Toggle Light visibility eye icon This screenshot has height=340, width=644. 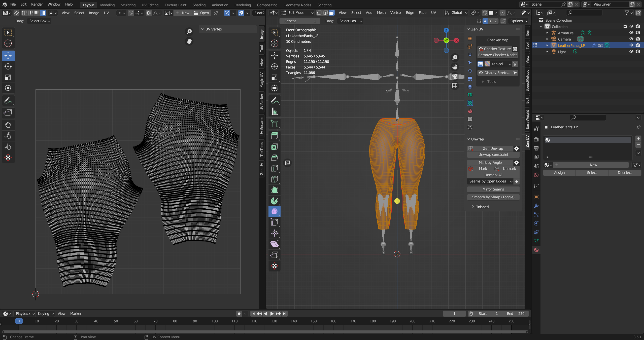[631, 52]
